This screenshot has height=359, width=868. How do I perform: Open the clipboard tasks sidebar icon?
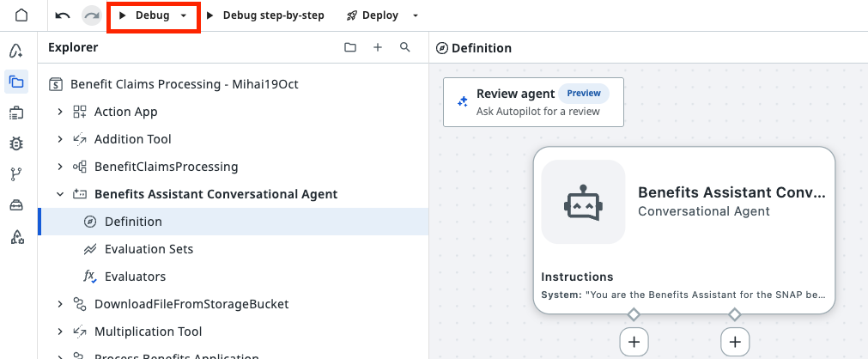point(16,113)
